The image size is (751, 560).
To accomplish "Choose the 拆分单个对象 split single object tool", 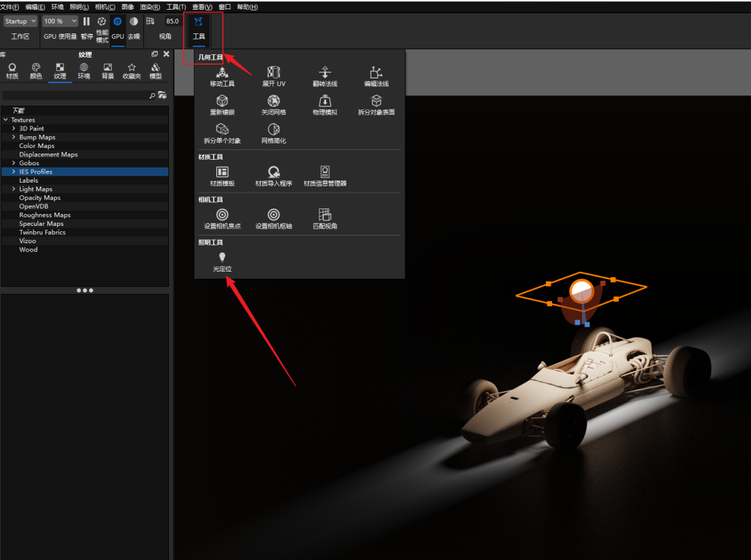I will point(223,133).
